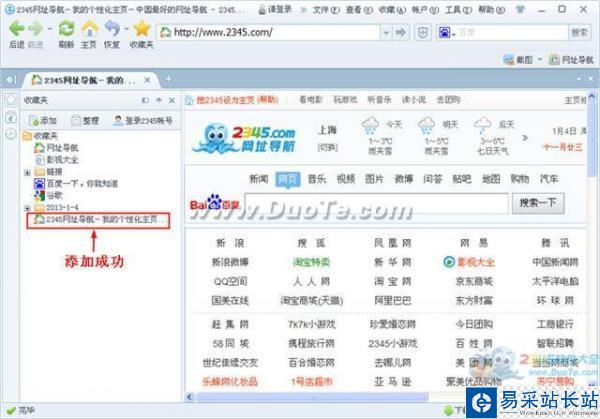Close the 收藏夹 side panel
Image resolution: width=600 pixels, height=419 pixels.
(172, 100)
